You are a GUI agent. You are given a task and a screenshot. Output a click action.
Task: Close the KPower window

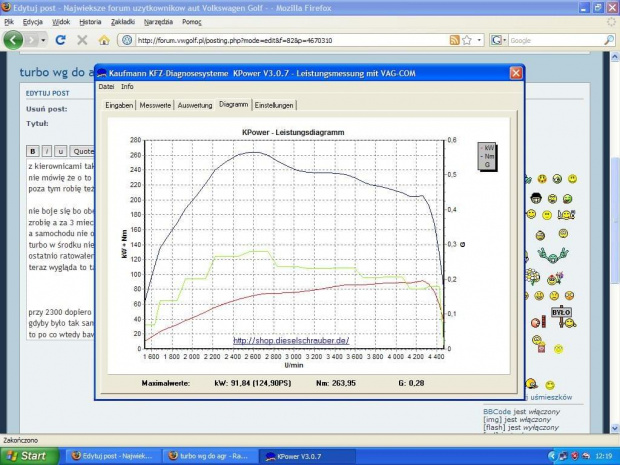516,73
